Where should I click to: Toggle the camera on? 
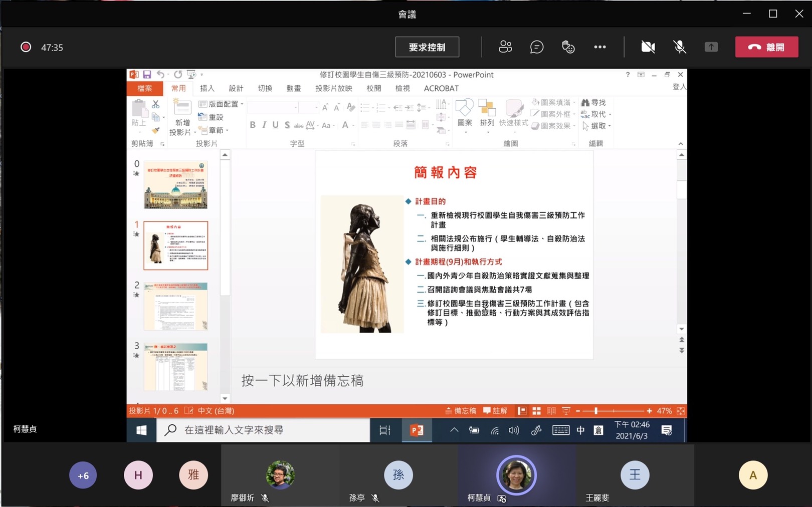648,47
